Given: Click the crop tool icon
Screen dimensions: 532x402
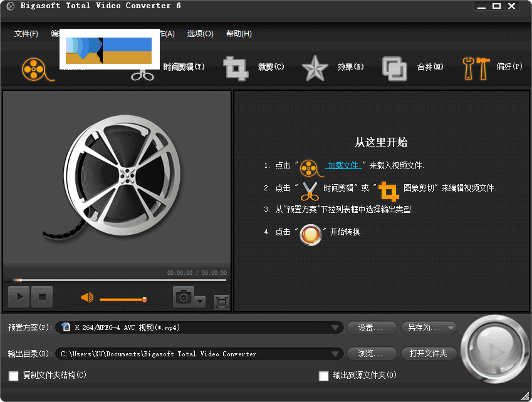Looking at the screenshot, I should click(236, 68).
